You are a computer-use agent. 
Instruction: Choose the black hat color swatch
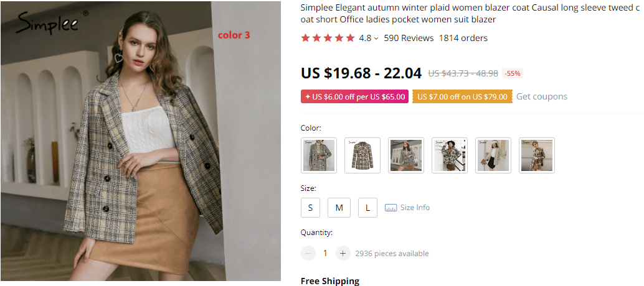pos(450,155)
